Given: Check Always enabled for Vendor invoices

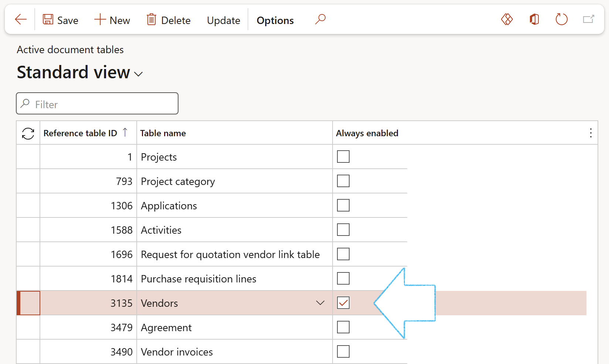Looking at the screenshot, I should (343, 352).
